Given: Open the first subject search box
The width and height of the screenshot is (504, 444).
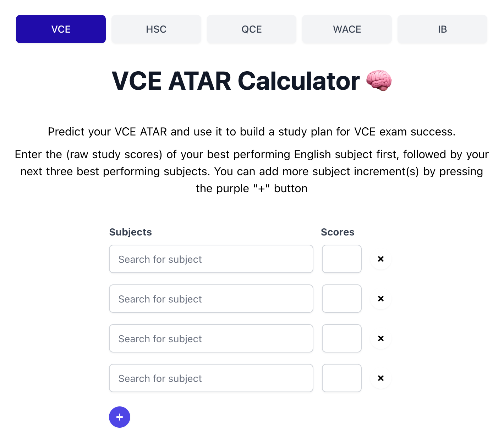Looking at the screenshot, I should pyautogui.click(x=211, y=259).
